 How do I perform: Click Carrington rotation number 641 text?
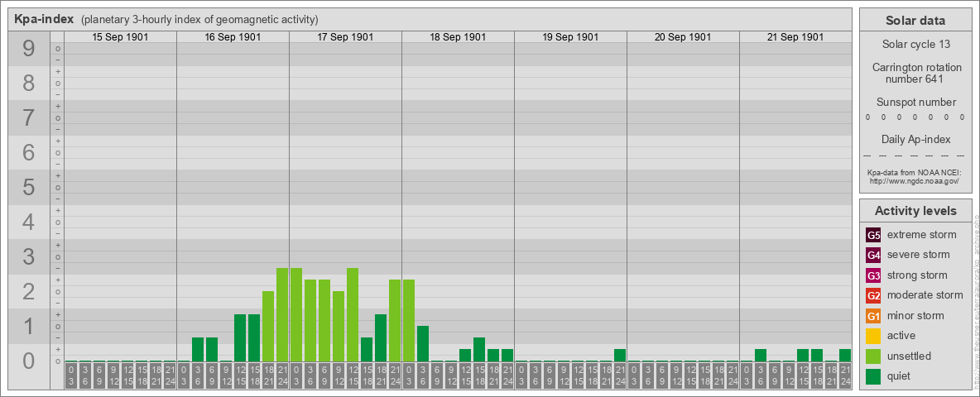(915, 73)
